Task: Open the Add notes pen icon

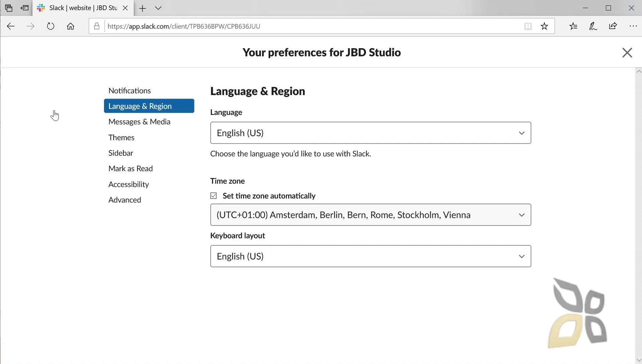Action: [x=593, y=26]
